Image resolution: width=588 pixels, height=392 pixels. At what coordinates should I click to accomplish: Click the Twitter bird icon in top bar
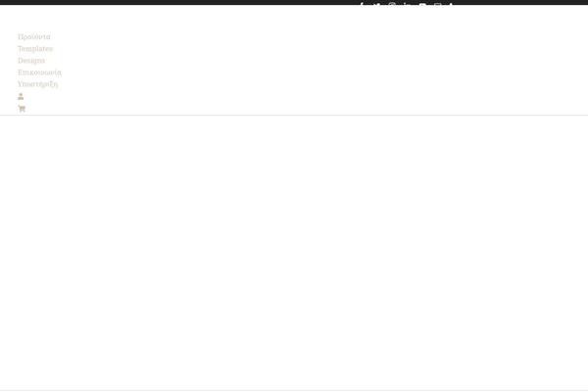[377, 4]
